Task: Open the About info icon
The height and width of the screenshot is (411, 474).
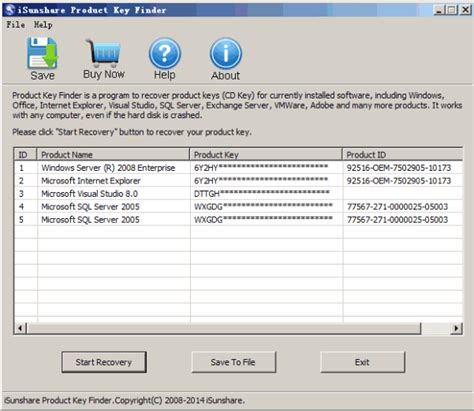Action: pos(226,53)
